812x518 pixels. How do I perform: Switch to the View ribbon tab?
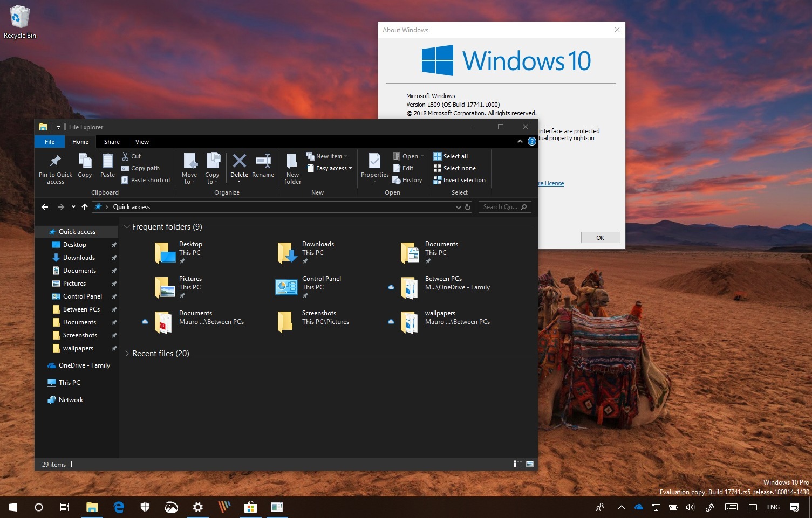[x=142, y=141]
